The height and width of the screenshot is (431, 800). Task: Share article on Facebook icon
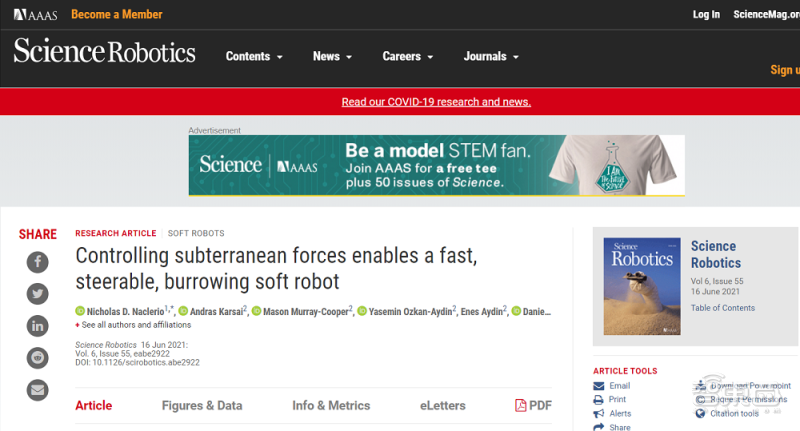(38, 262)
